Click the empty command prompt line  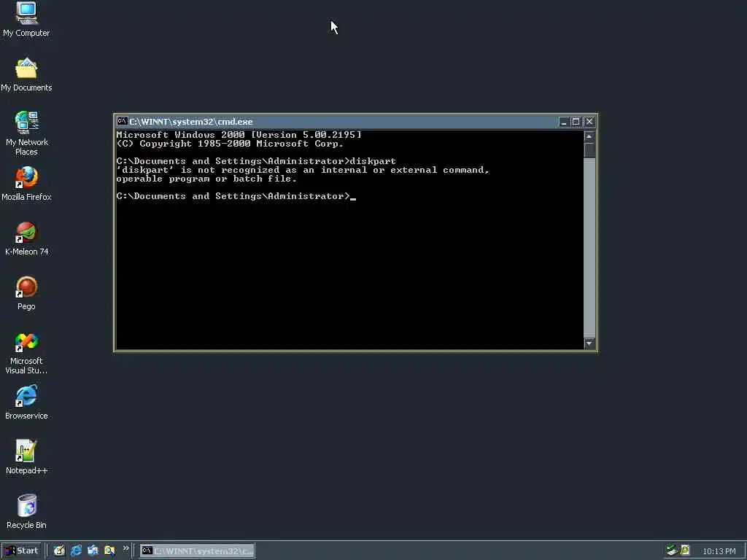(236, 196)
